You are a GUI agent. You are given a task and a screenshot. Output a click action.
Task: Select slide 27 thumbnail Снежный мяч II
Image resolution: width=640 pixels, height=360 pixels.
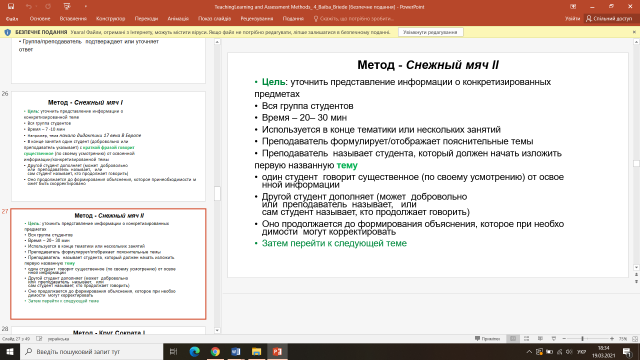click(108, 264)
